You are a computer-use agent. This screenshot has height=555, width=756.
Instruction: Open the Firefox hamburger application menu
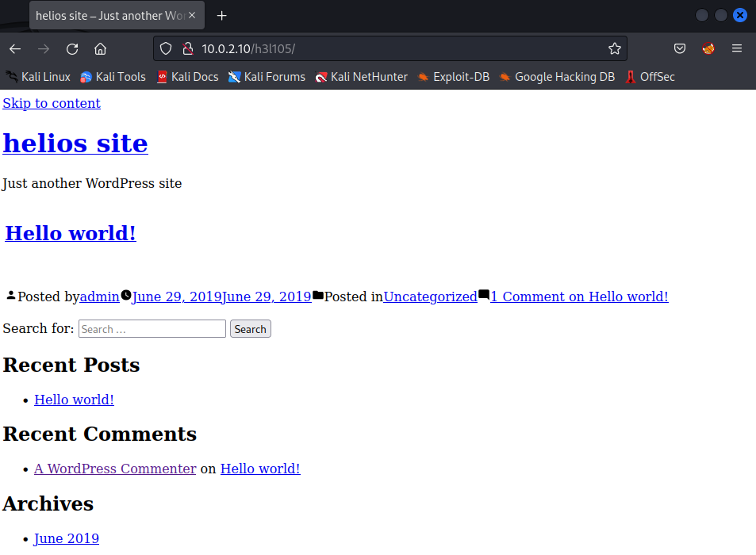737,49
